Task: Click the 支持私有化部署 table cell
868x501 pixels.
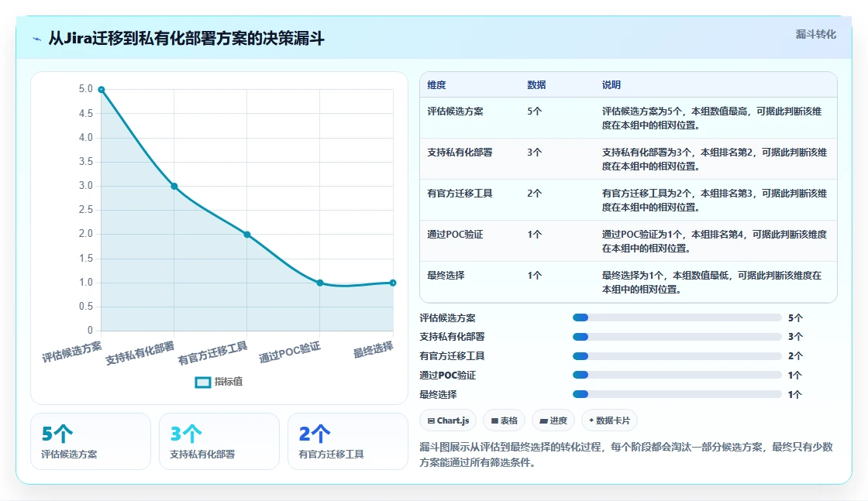Action: coord(460,152)
